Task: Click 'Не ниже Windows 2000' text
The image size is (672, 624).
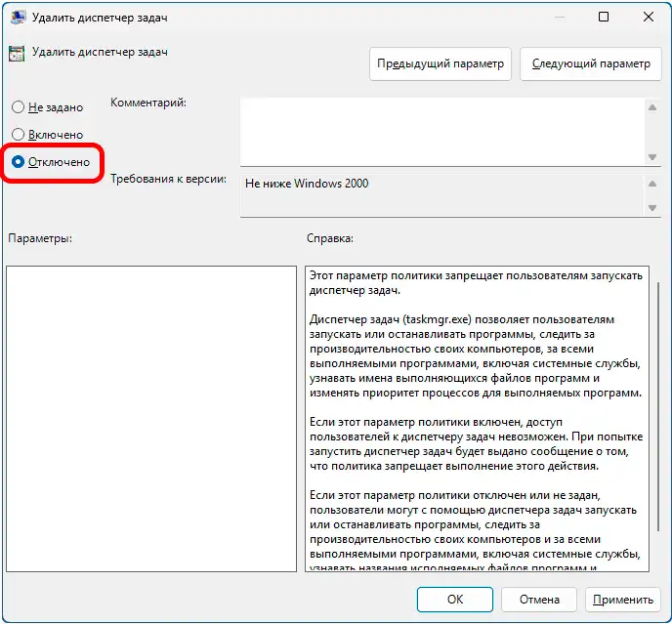Action: pos(307,184)
